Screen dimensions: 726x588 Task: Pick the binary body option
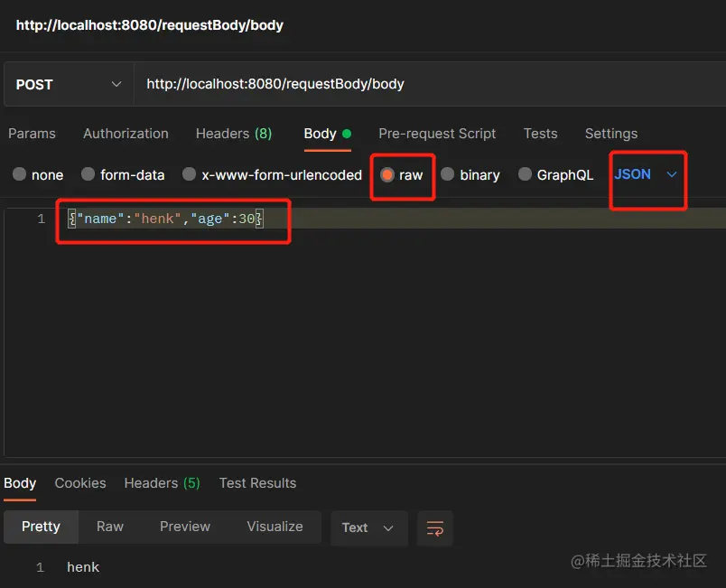(470, 175)
